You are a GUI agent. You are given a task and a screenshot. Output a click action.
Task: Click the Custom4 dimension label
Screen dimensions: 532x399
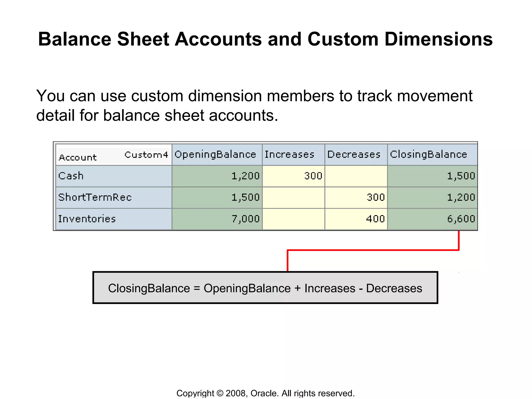click(146, 155)
